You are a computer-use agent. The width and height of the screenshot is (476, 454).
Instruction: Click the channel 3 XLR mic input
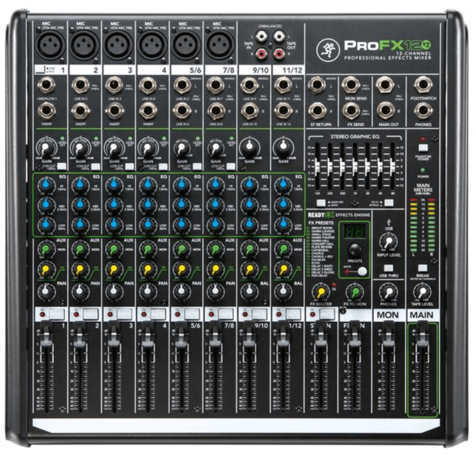click(119, 45)
